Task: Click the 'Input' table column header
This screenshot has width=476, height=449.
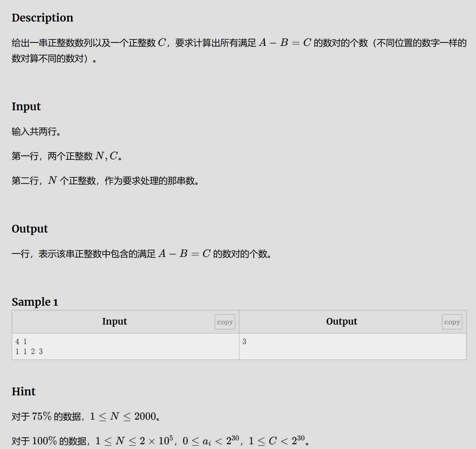Action: pos(115,321)
